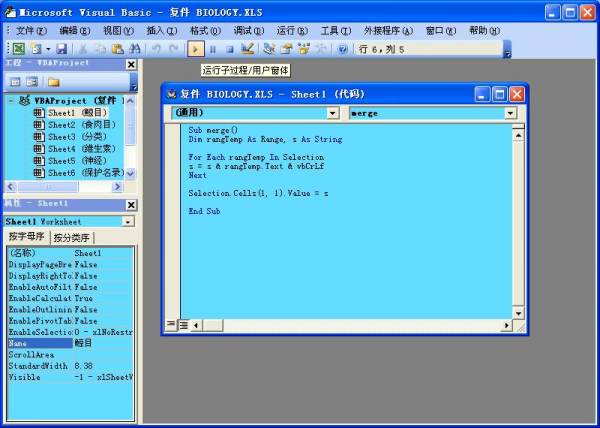This screenshot has width=600, height=428.
Task: Click the Break (pause) icon
Action: (213, 49)
